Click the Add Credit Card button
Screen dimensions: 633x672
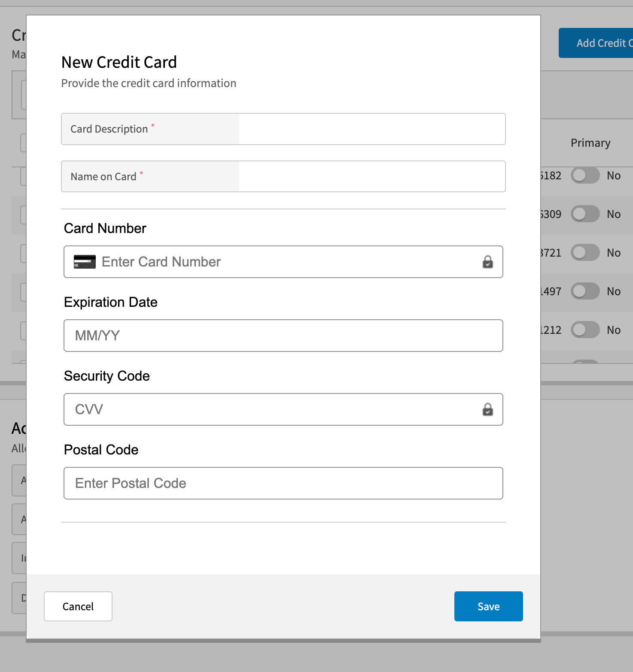point(601,43)
